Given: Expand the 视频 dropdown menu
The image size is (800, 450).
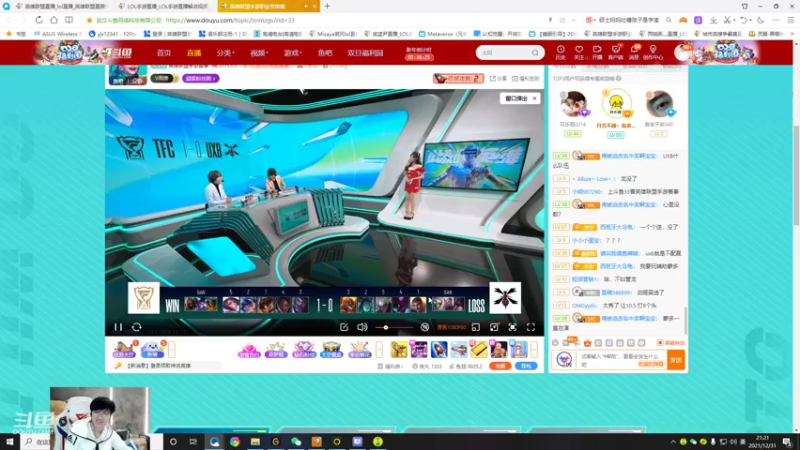Looking at the screenshot, I should click(x=259, y=53).
